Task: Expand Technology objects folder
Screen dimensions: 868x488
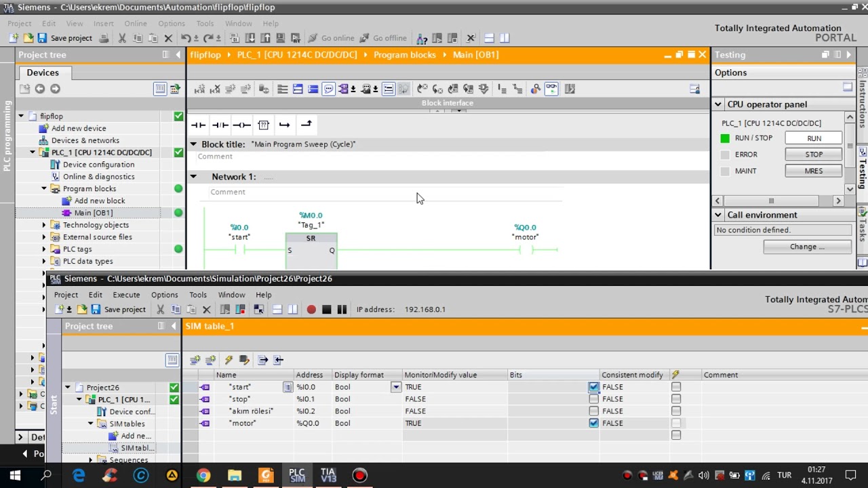Action: [x=44, y=225]
